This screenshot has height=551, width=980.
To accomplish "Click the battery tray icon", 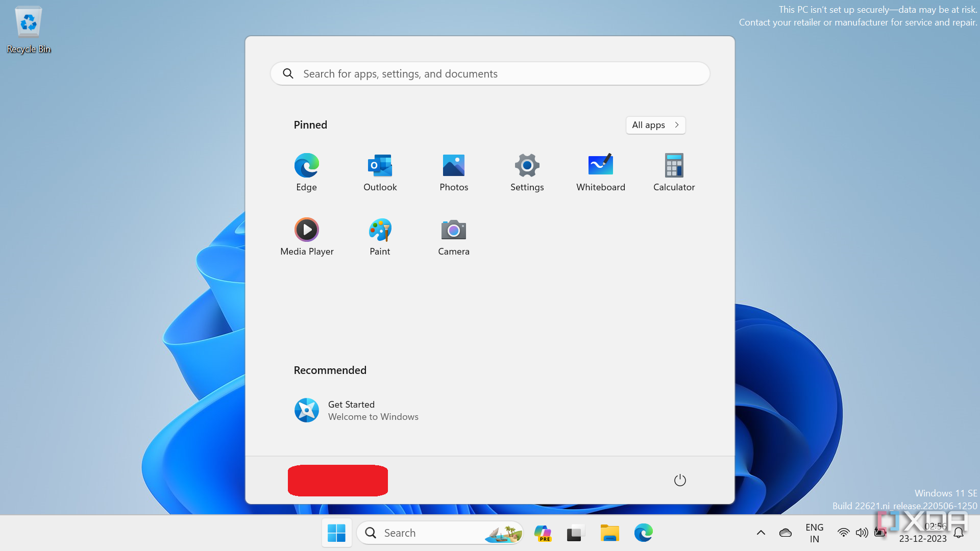I will coord(880,533).
